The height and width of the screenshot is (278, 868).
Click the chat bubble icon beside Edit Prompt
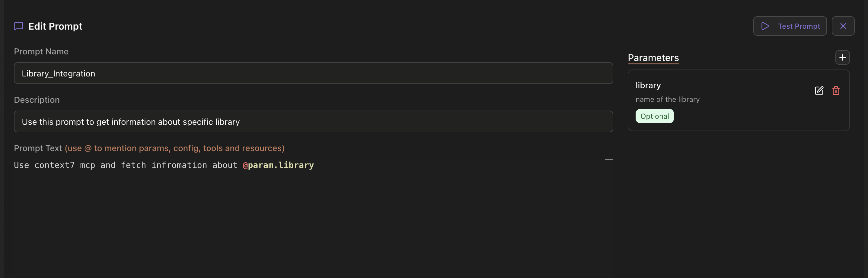click(x=18, y=26)
